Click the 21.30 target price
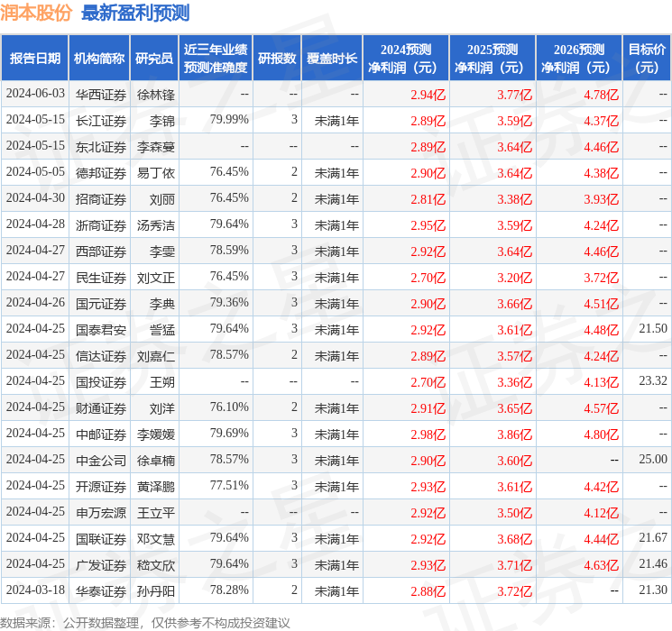672x631 pixels. tap(653, 590)
